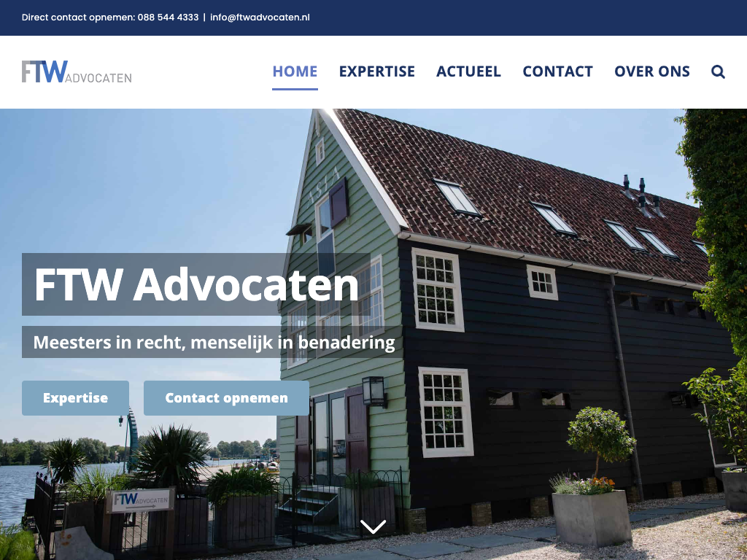Click the wall lantern on the house
747x560 pixels.
(x=374, y=392)
